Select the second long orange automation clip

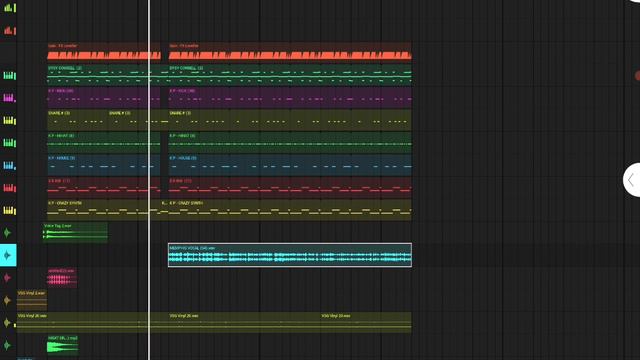tap(290, 51)
